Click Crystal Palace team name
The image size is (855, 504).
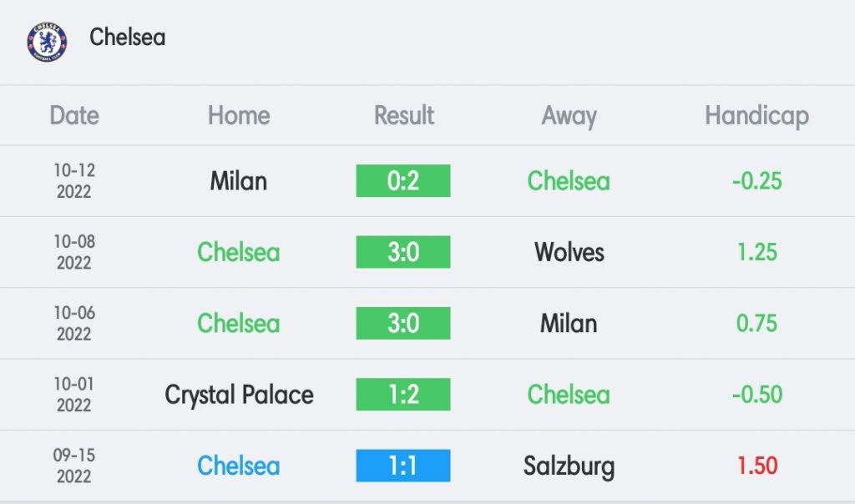click(239, 395)
